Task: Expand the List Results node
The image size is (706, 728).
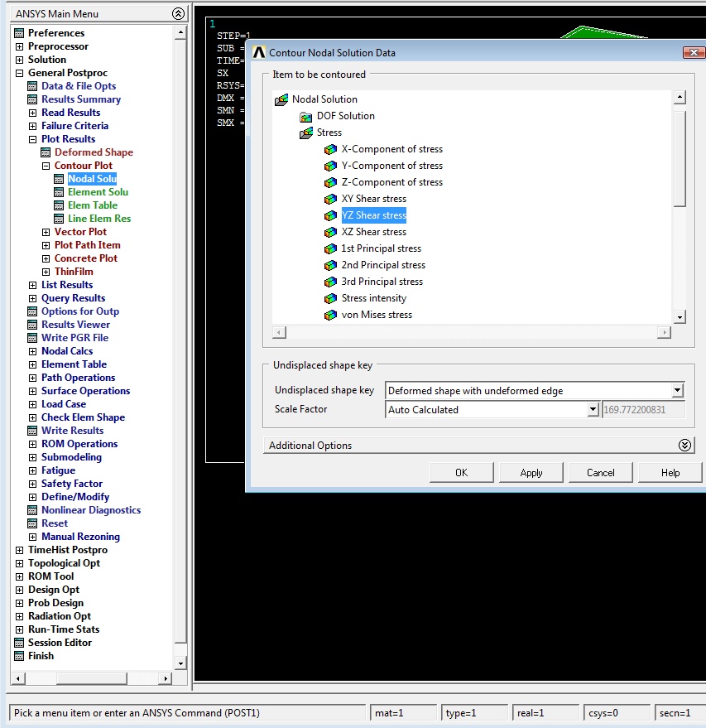Action: coord(32,285)
